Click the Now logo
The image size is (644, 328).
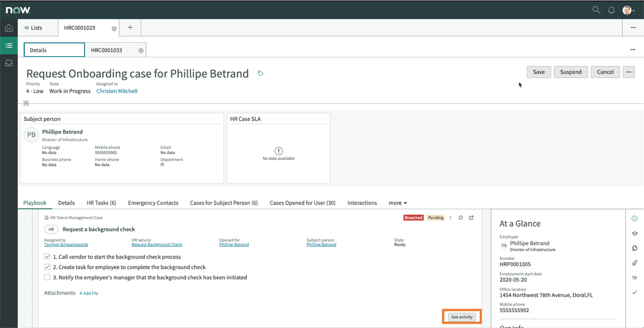pyautogui.click(x=18, y=10)
